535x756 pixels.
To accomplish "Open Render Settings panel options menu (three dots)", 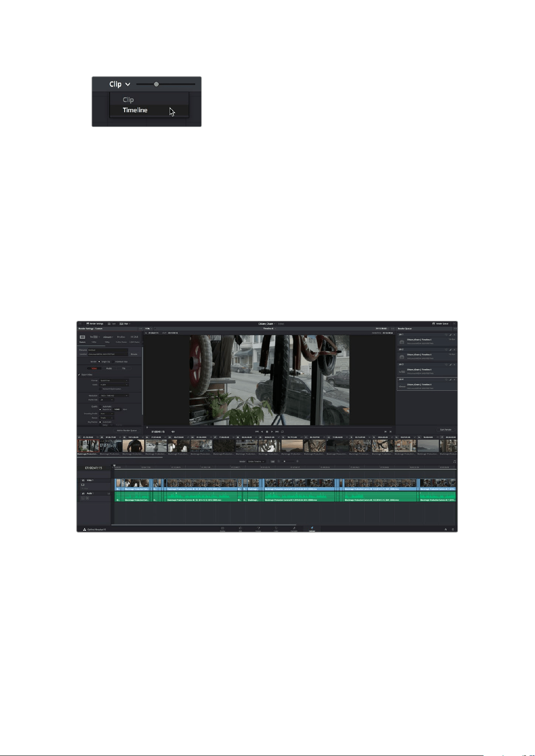I will 140,328.
